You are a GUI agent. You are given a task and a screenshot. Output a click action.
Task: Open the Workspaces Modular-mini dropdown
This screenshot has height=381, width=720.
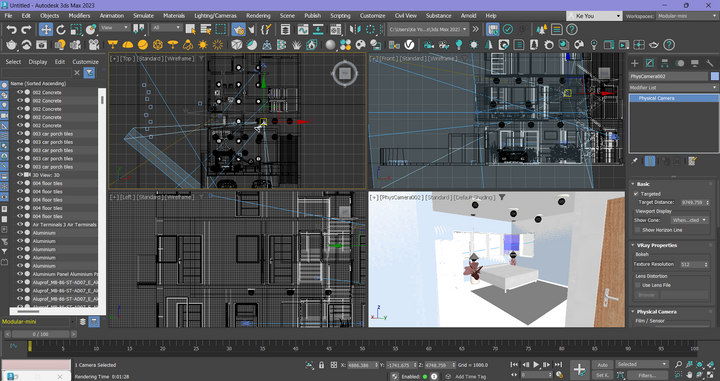(686, 16)
